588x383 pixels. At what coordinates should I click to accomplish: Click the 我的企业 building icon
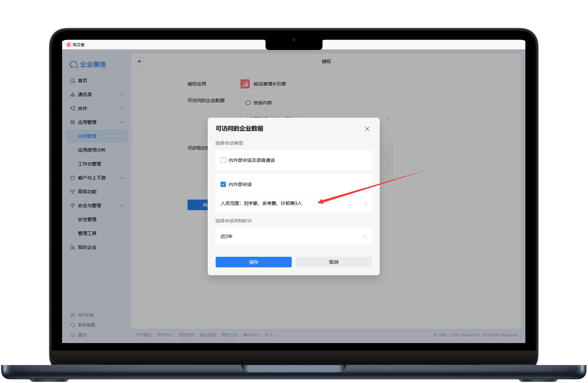click(x=73, y=247)
